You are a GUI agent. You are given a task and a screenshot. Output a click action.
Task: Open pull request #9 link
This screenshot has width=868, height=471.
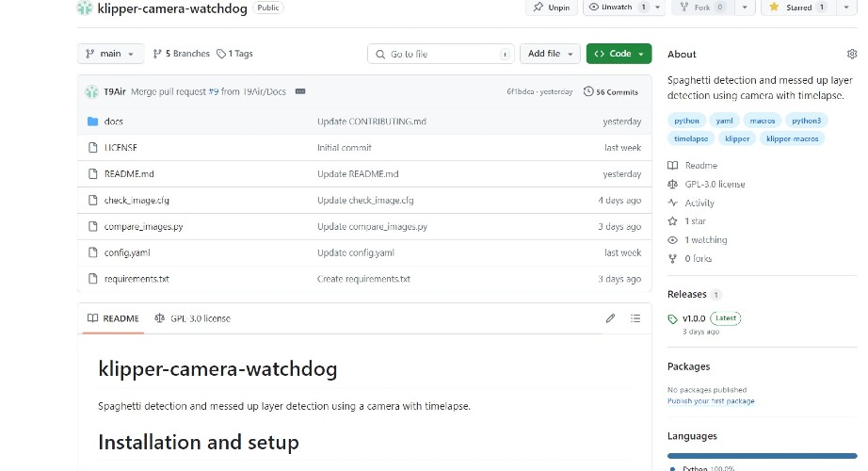(214, 92)
